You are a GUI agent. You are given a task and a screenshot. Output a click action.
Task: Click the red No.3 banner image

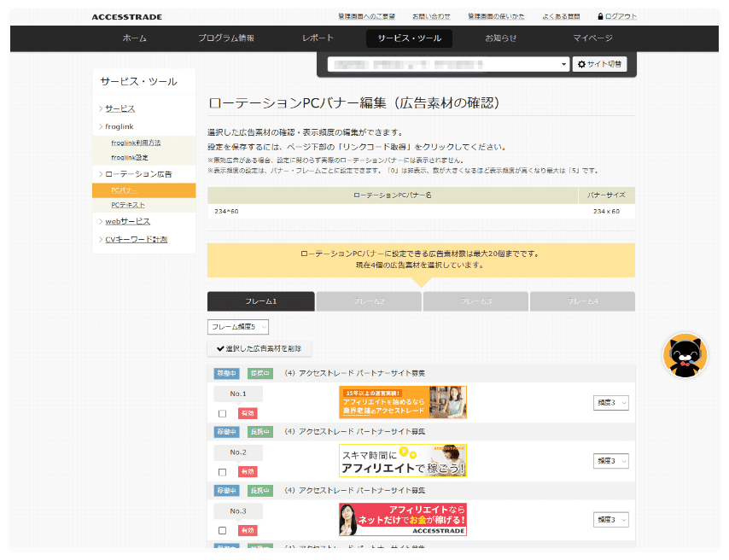tap(403, 520)
